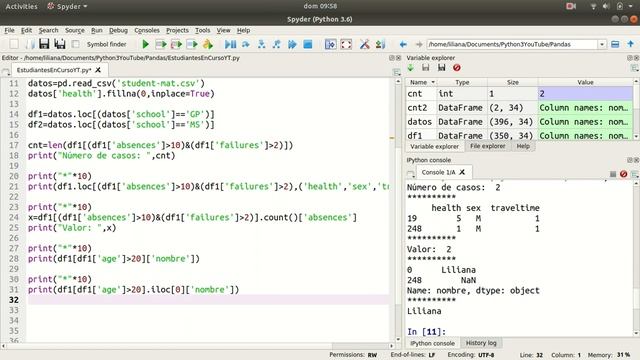Screen dimensions: 640x360
Task: Click the working directory path field
Action: coord(512,44)
